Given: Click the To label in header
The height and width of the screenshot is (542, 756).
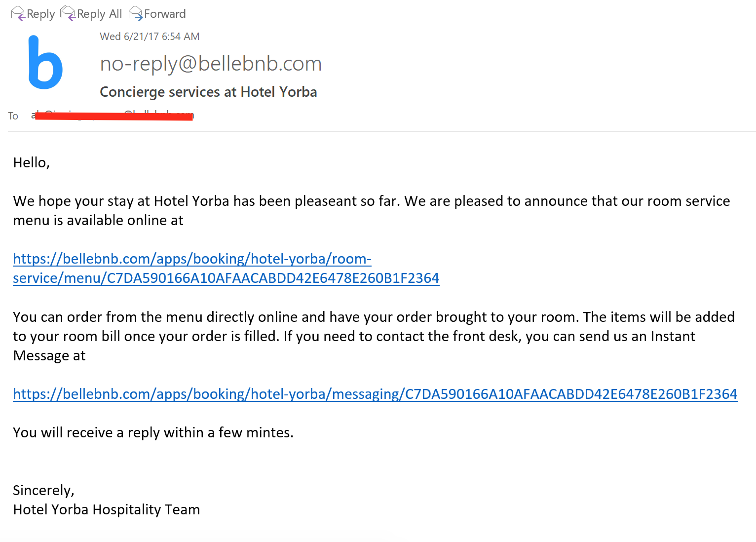Looking at the screenshot, I should (x=13, y=116).
